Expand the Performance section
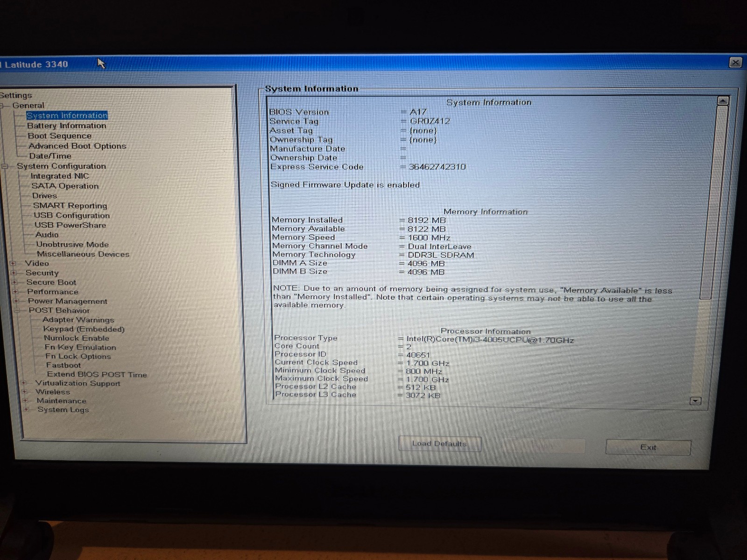Image resolution: width=747 pixels, height=560 pixels. (x=15, y=292)
